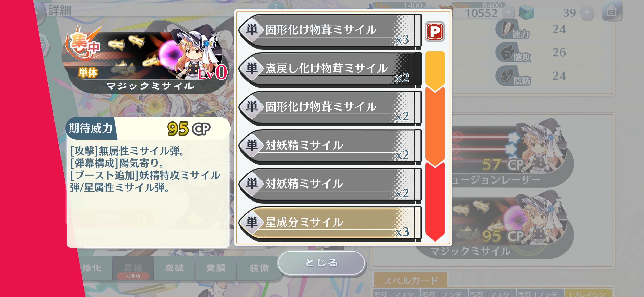Image resolution: width=644 pixels, height=297 pixels.
Task: Select the 星成分ミサイル bullet row
Action: tap(330, 223)
